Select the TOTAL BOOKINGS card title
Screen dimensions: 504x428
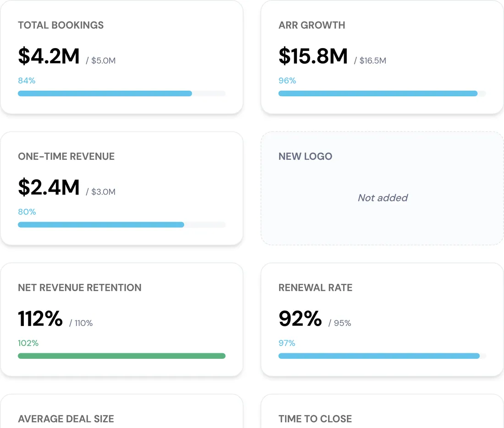[x=61, y=25]
